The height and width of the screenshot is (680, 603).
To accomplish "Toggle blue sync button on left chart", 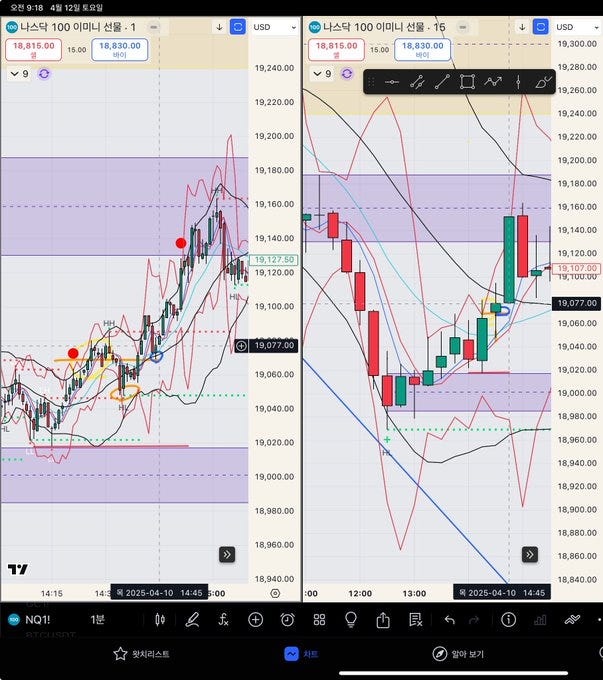I will coord(238,27).
